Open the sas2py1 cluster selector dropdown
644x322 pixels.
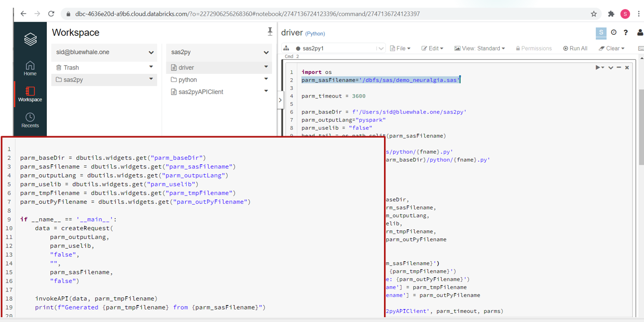coord(381,48)
